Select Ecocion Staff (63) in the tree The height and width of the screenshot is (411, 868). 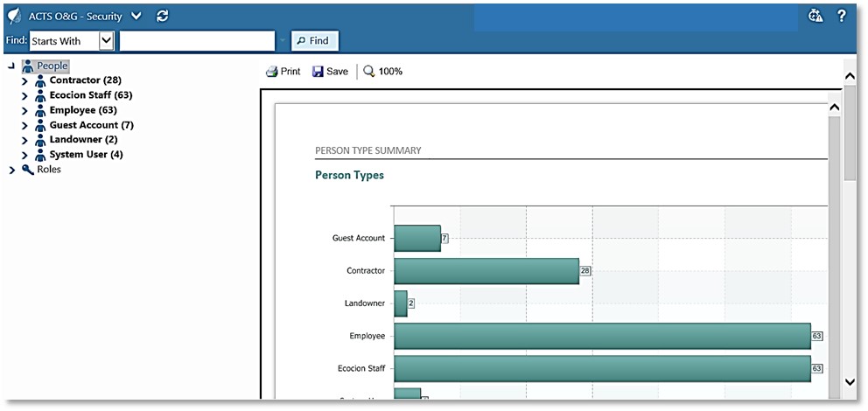91,95
